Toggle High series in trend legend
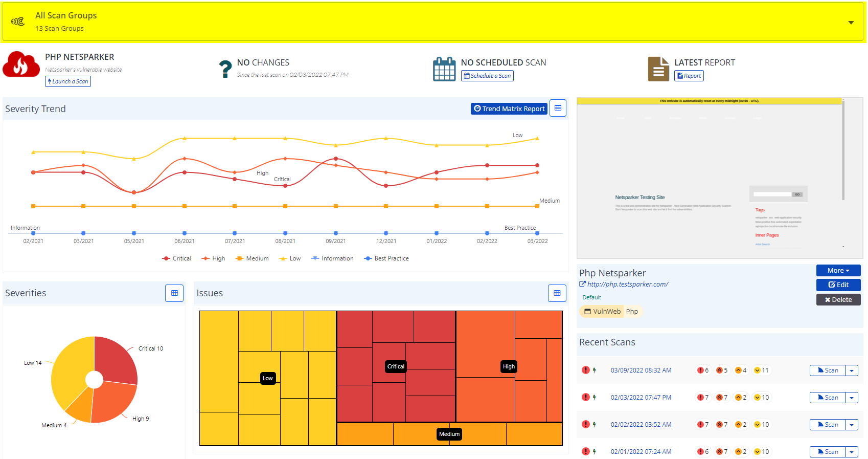868x459 pixels. [x=213, y=258]
